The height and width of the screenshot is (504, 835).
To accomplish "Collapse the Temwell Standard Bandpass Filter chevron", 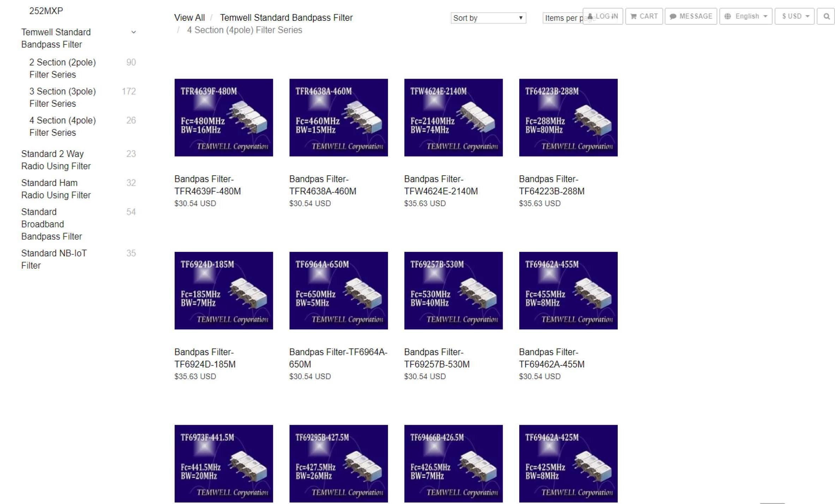I will (134, 32).
